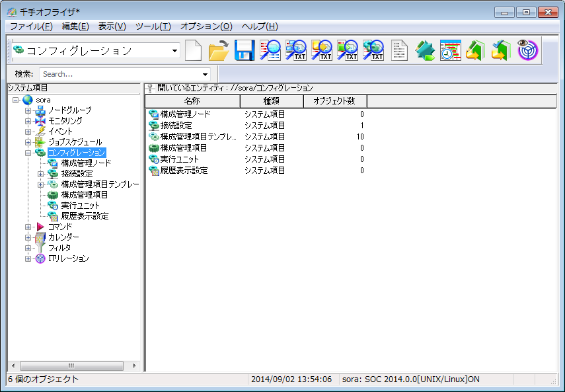Click the ノードグループ network icon in tree
Screen dimensions: 565x392
click(40, 110)
